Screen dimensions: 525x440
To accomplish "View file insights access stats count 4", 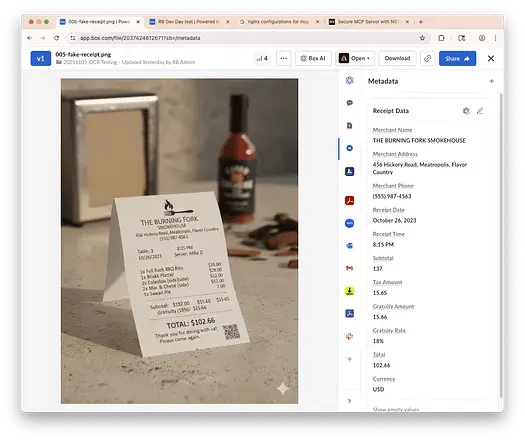I will coord(262,58).
